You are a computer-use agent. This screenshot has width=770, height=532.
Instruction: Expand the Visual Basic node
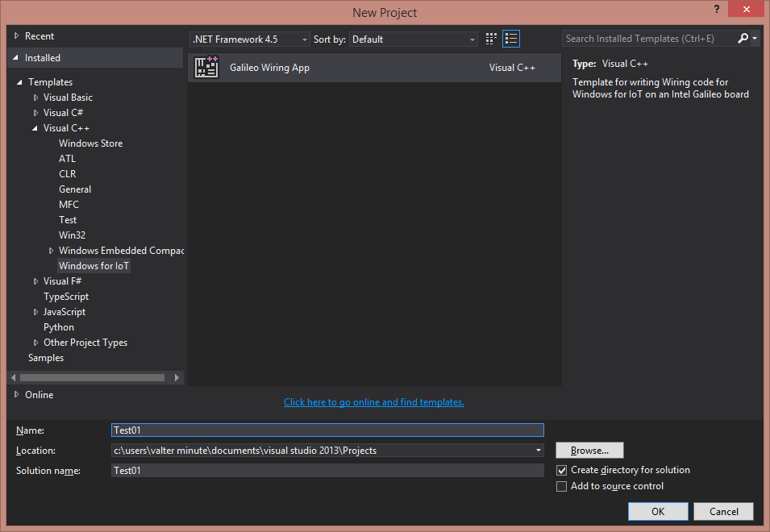(35, 98)
